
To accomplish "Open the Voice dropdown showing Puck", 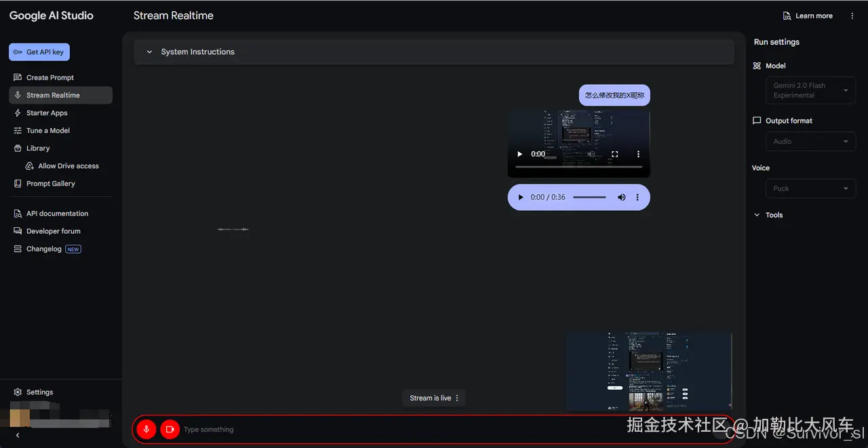I will pos(811,188).
